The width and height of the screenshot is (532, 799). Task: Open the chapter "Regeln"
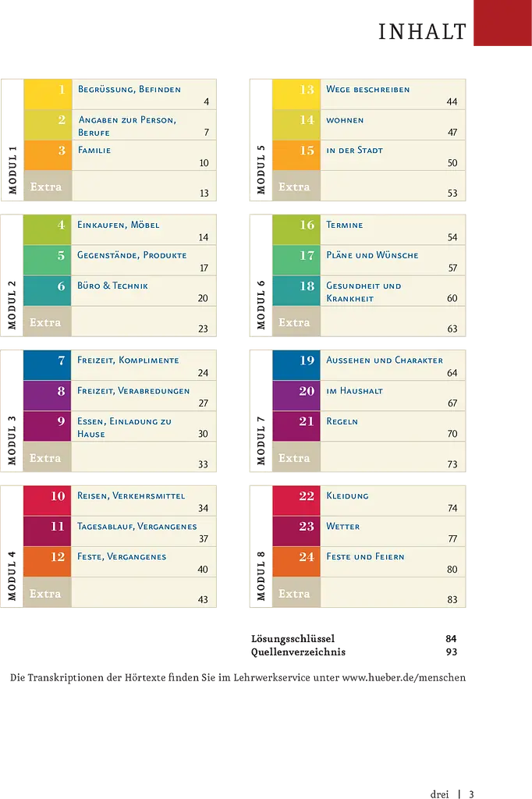tap(342, 421)
